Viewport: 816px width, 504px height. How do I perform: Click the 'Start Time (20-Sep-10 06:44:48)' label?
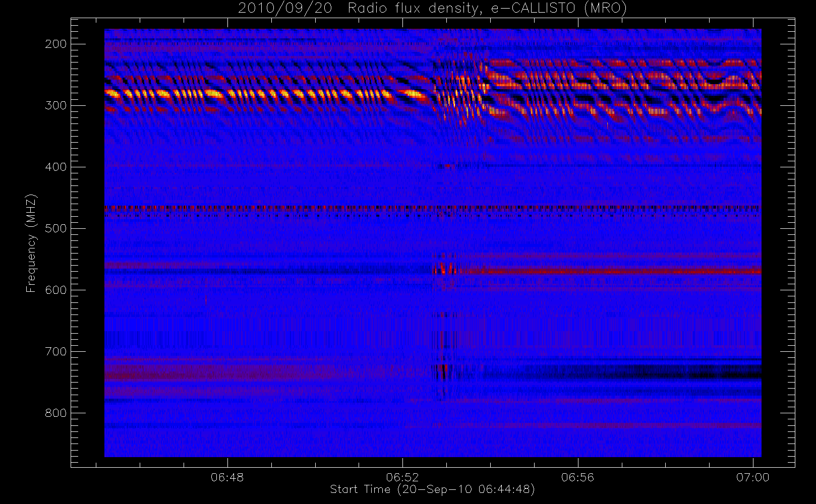click(x=432, y=489)
